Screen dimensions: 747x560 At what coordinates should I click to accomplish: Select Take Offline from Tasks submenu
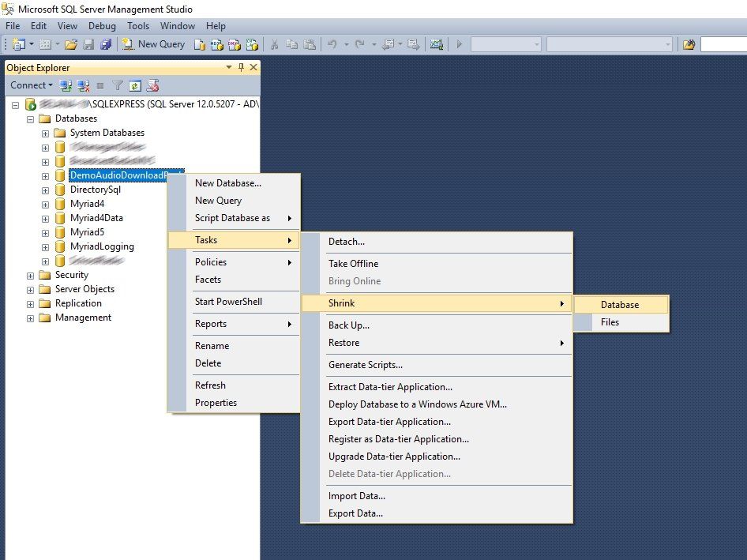pos(437,264)
